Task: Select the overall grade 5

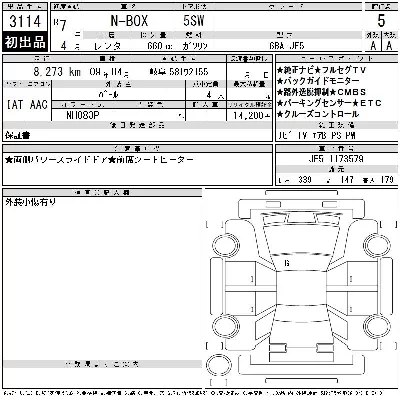Action: pos(381,21)
